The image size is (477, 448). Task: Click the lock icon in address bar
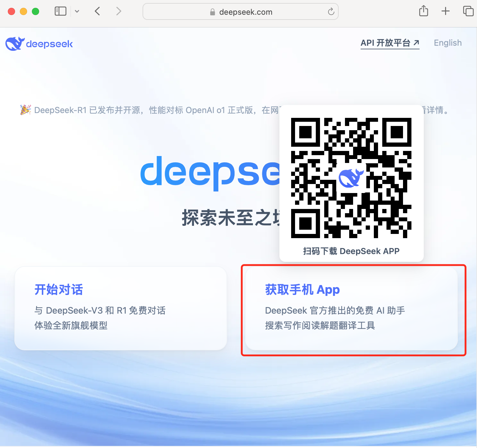213,12
